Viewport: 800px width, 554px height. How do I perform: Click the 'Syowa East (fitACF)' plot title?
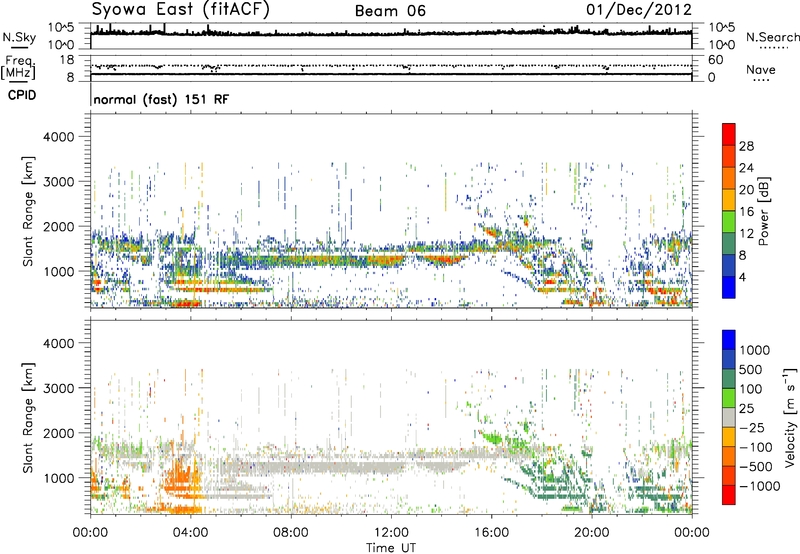(x=181, y=10)
